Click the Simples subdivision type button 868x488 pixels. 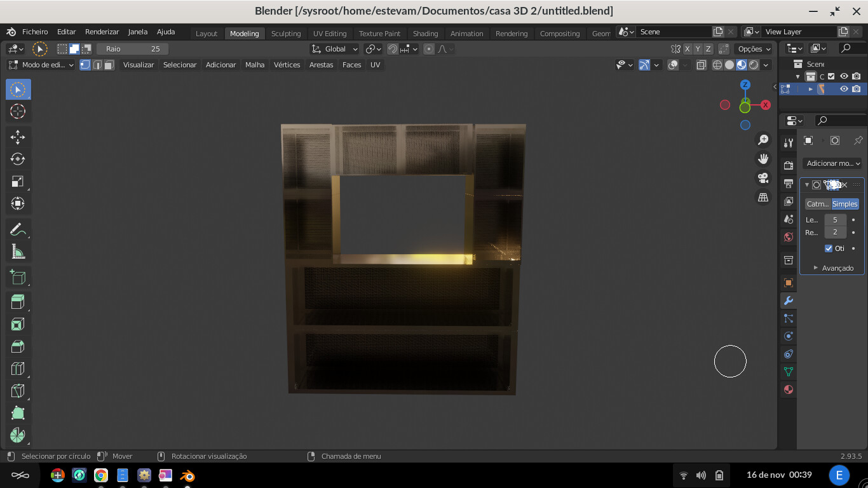(x=844, y=203)
